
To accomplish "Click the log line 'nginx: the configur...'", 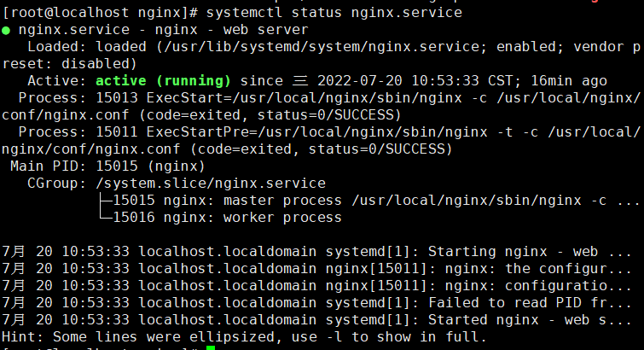I will coord(538,269).
